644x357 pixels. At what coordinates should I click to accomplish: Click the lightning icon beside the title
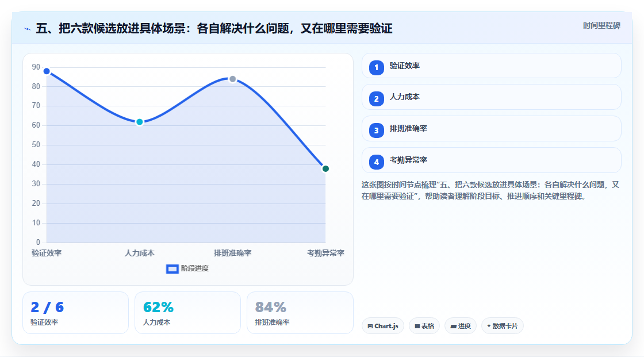tap(28, 29)
